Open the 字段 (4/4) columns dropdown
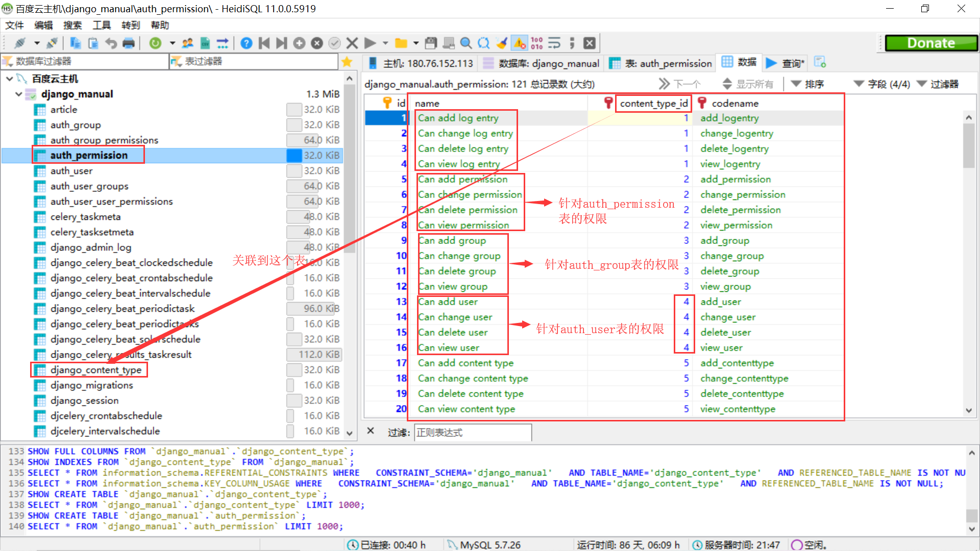The height and width of the screenshot is (551, 980). pyautogui.click(x=881, y=84)
